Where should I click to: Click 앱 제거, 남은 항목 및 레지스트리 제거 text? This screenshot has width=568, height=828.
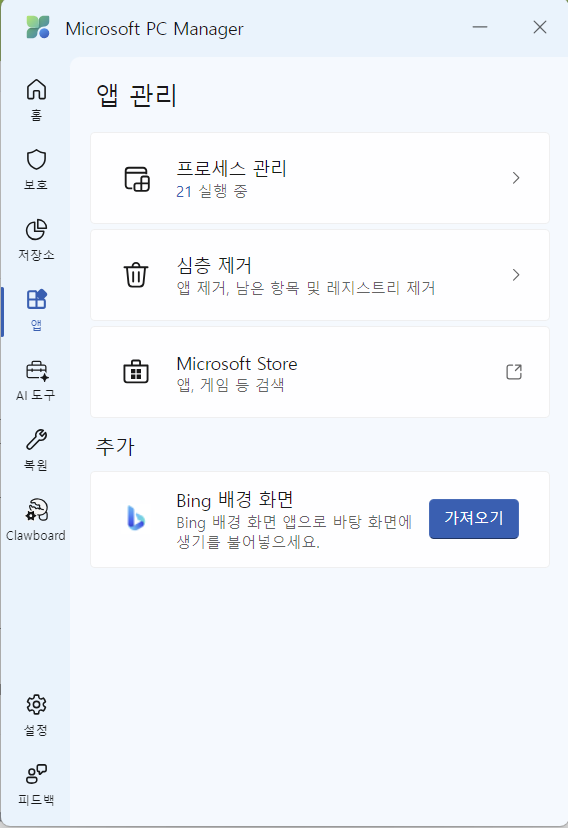click(306, 288)
